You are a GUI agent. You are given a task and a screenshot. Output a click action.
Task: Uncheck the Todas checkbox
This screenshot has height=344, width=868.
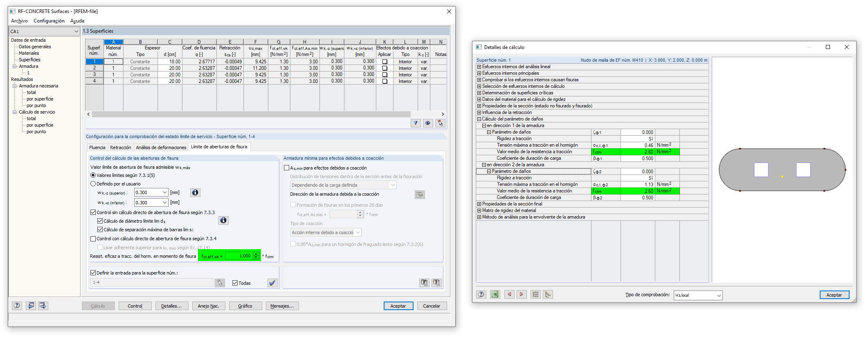pyautogui.click(x=235, y=283)
